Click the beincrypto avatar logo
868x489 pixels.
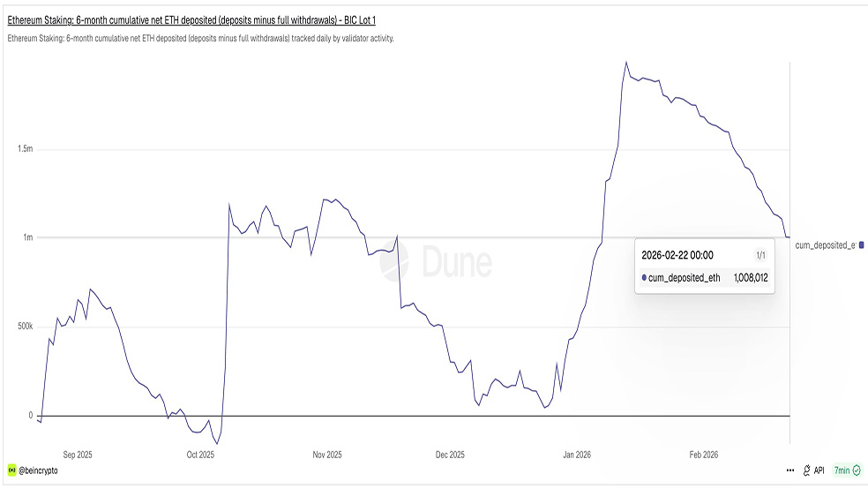[12, 471]
